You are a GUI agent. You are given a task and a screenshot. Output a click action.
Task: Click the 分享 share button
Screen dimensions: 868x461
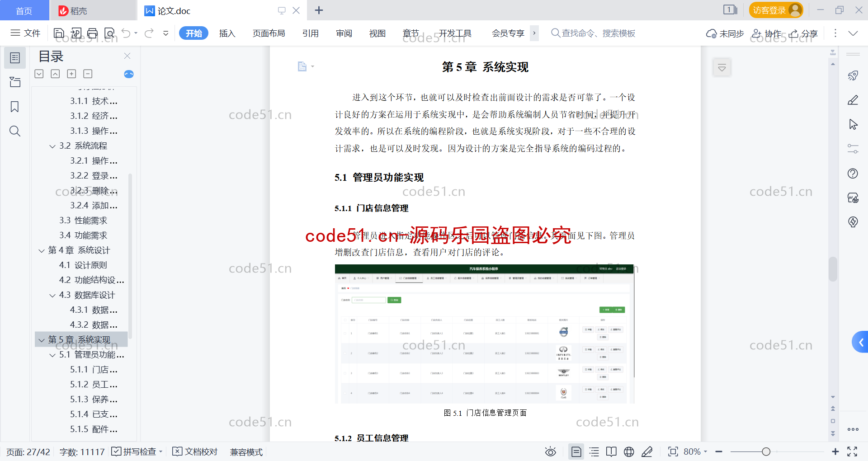(803, 33)
